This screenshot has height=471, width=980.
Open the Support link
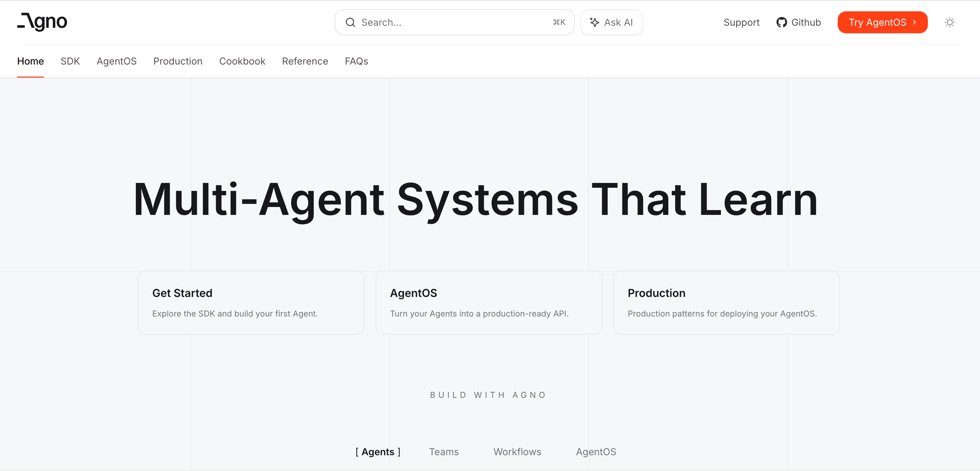741,22
